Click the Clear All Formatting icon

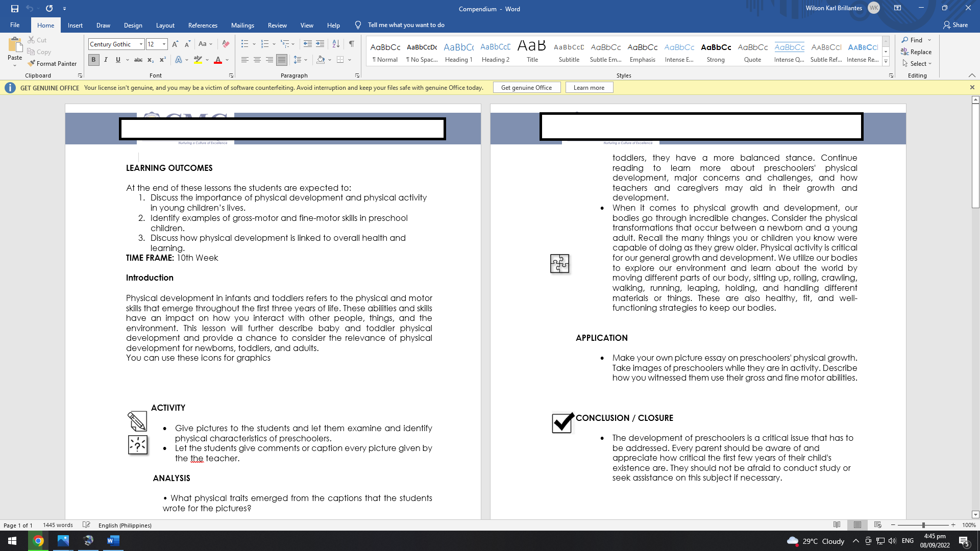click(x=226, y=44)
